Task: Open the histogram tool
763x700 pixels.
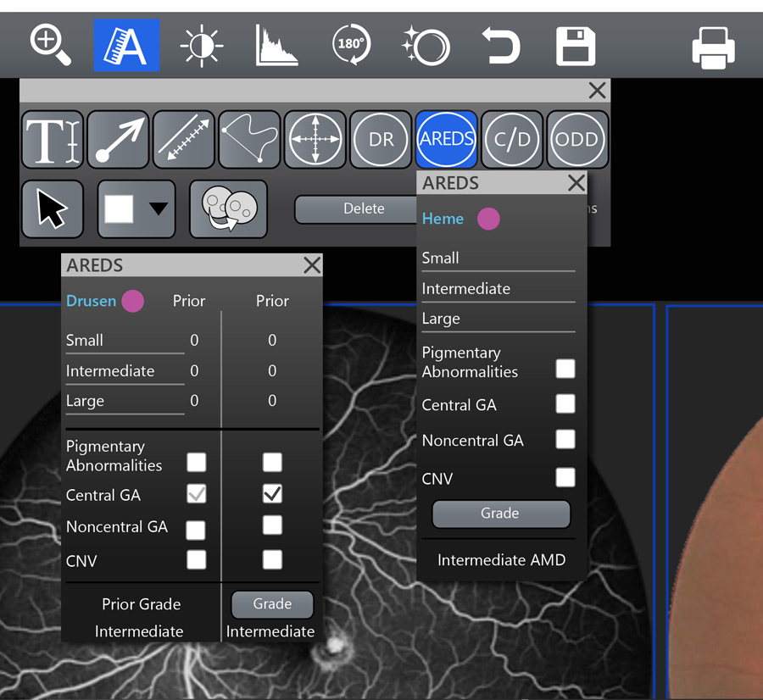Action: pyautogui.click(x=276, y=46)
